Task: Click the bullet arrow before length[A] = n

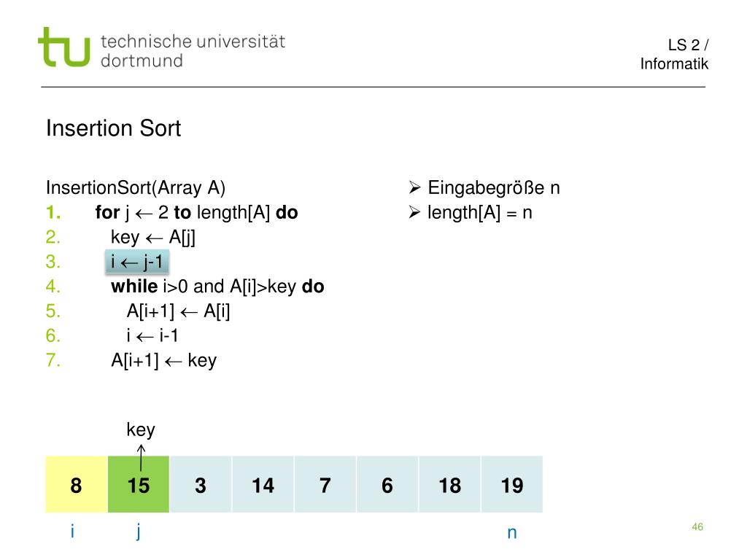Action: (x=414, y=212)
